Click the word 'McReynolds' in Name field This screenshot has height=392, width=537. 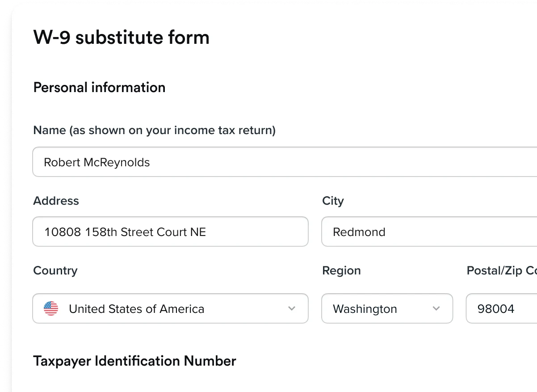(x=117, y=162)
